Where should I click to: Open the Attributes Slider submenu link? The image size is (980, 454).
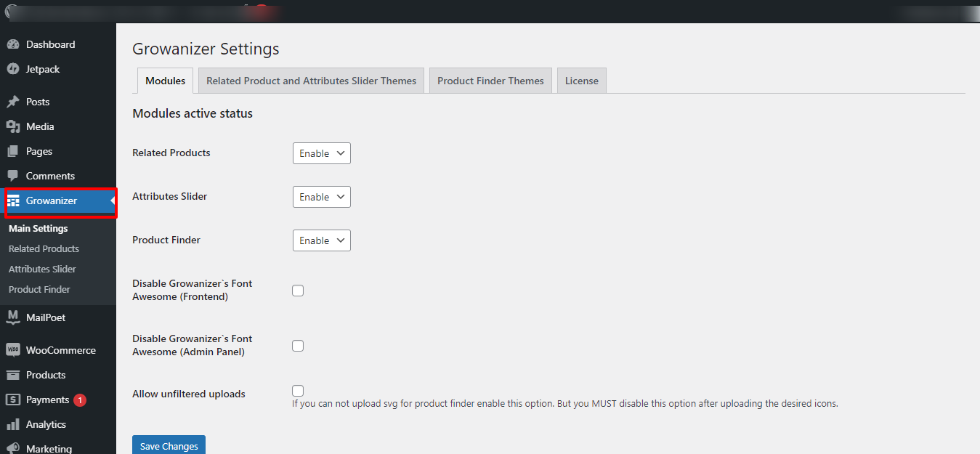[x=41, y=268]
